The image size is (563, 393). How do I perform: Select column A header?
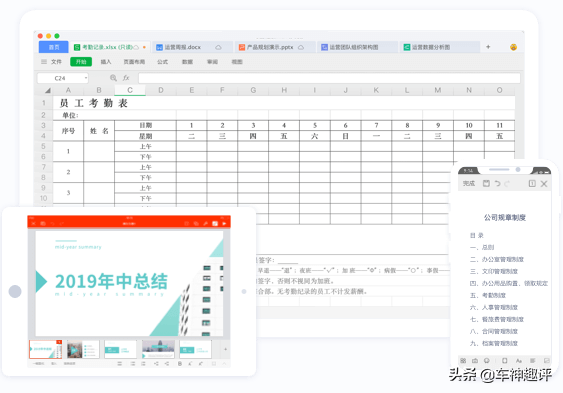click(68, 90)
